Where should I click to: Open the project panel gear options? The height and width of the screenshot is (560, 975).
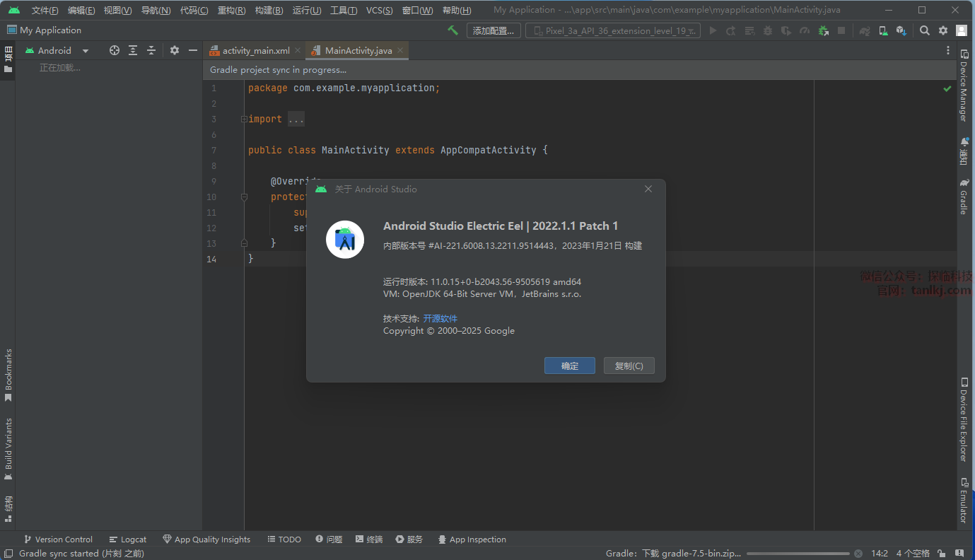click(x=175, y=50)
